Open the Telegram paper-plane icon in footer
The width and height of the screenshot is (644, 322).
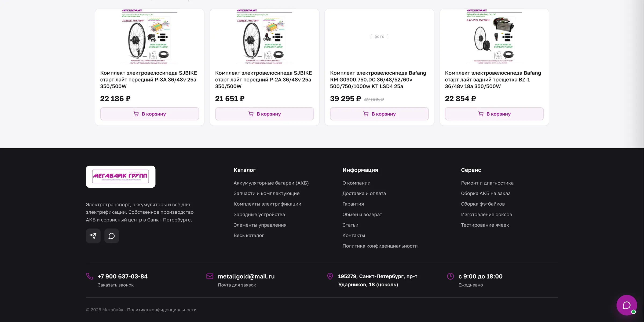click(93, 236)
